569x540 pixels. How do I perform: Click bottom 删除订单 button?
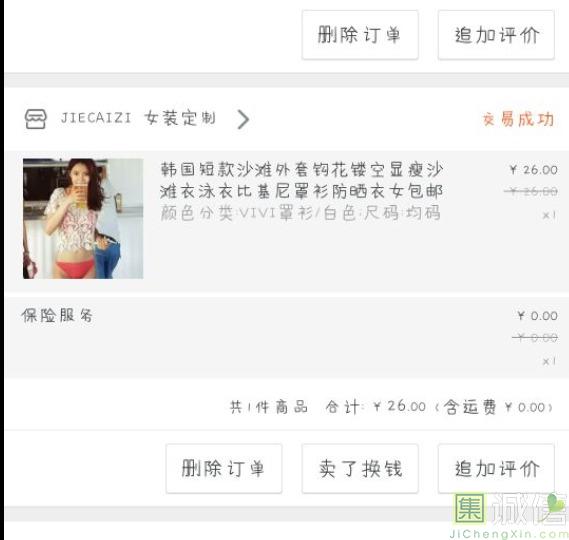pos(224,468)
